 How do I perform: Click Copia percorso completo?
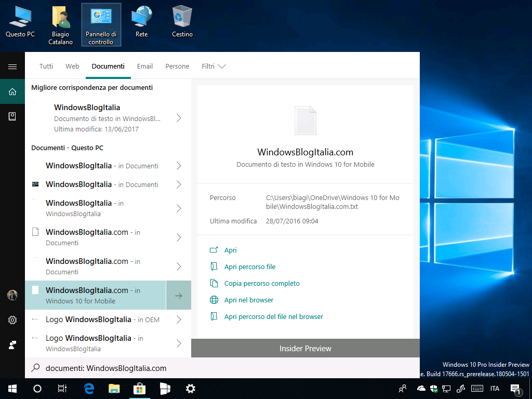(x=262, y=283)
